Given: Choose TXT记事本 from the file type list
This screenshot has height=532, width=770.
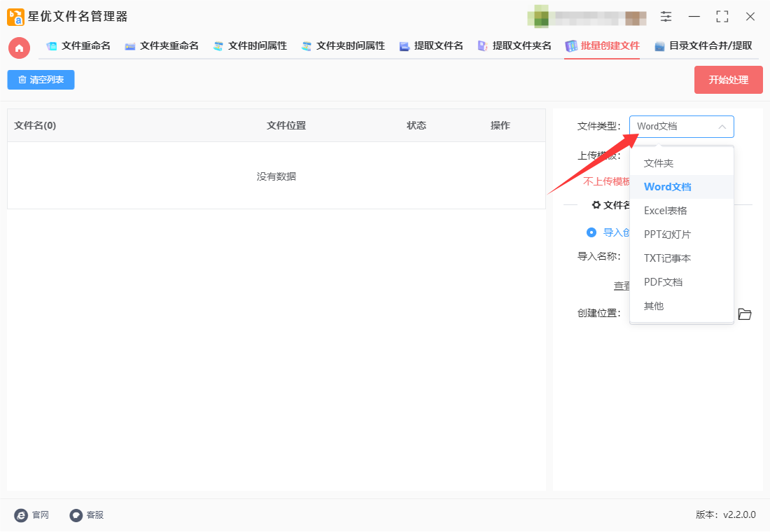Looking at the screenshot, I should click(682, 258).
